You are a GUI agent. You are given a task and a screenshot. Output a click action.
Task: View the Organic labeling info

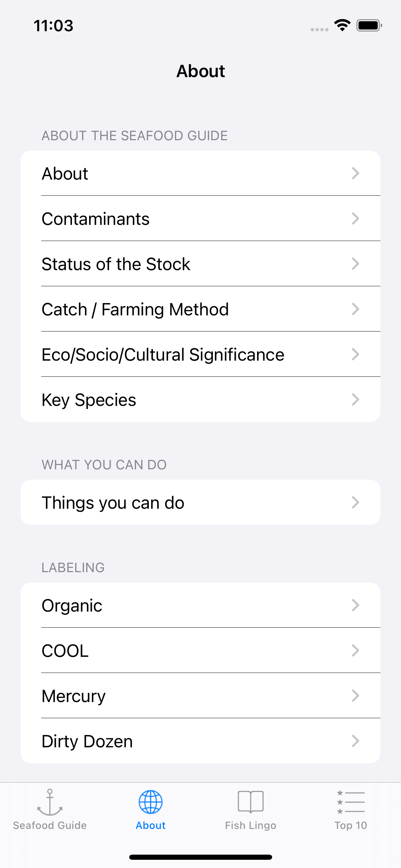pyautogui.click(x=72, y=605)
